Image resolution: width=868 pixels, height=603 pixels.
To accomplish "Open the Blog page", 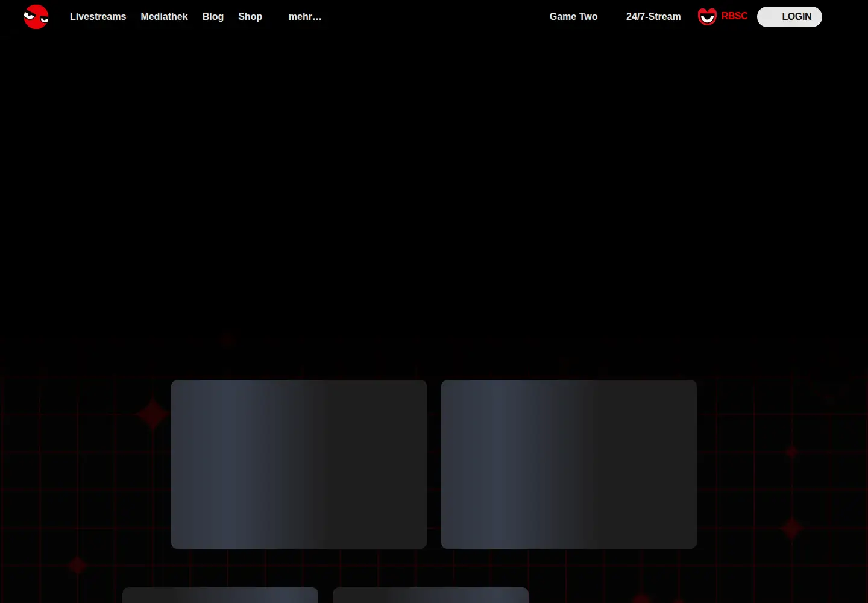I will click(213, 17).
